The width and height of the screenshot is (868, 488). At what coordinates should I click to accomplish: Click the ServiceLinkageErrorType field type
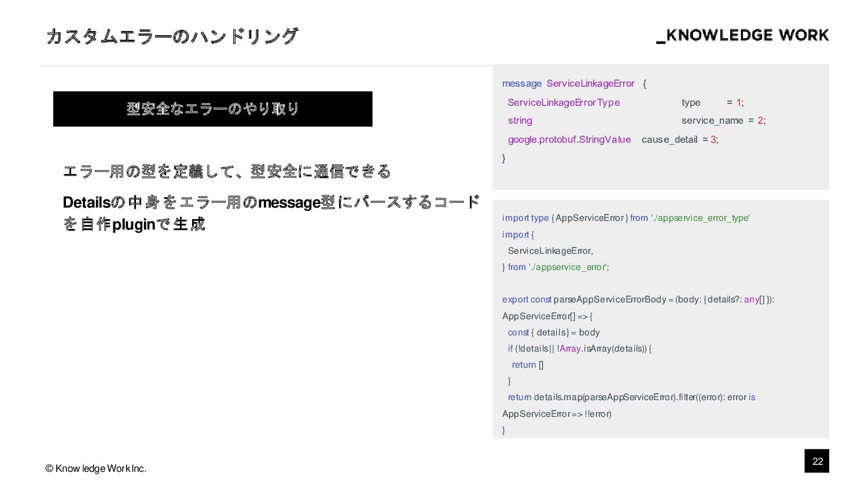pos(564,102)
